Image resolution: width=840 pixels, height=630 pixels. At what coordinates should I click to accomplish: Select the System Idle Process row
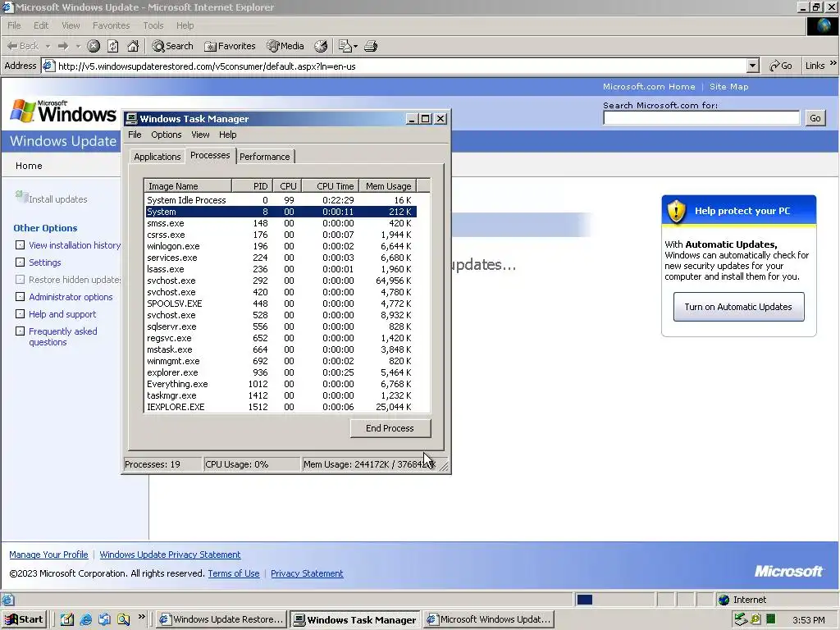click(x=281, y=200)
